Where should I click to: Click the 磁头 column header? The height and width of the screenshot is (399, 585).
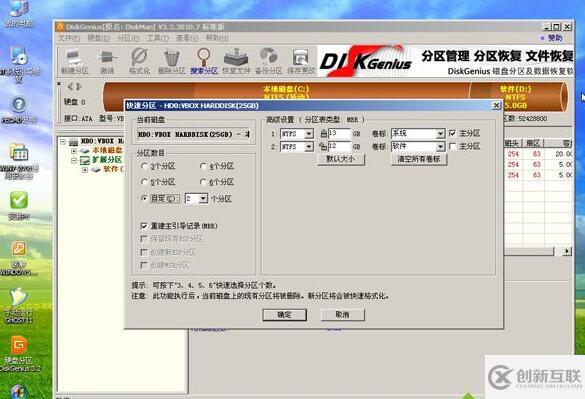click(513, 143)
